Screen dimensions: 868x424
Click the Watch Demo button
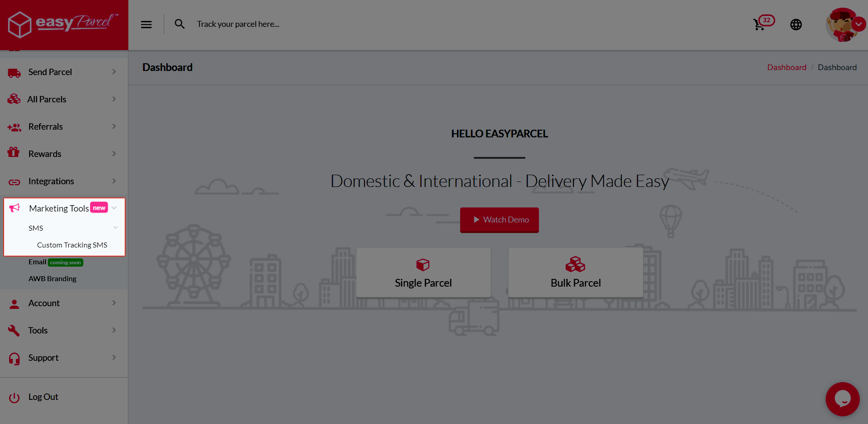[499, 220]
